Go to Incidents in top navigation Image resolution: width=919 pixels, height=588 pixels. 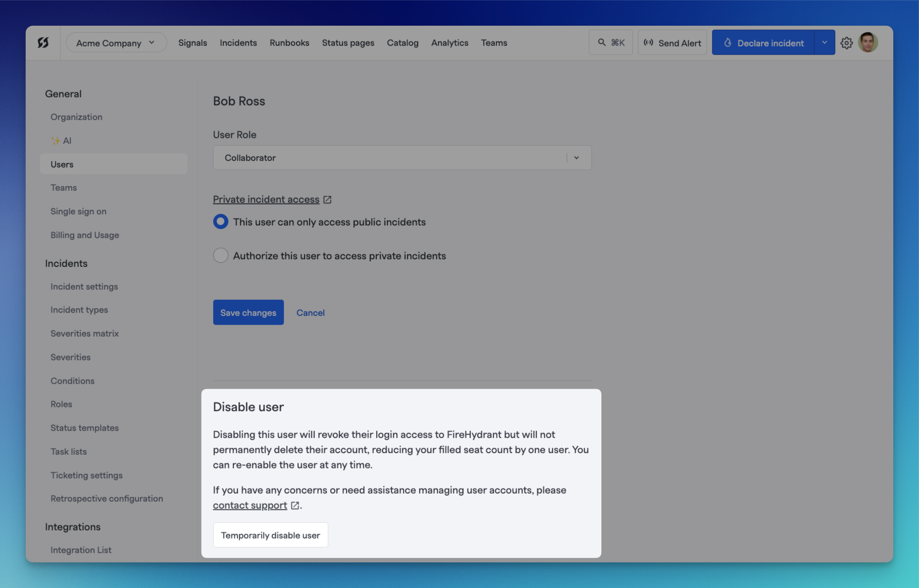click(x=238, y=43)
